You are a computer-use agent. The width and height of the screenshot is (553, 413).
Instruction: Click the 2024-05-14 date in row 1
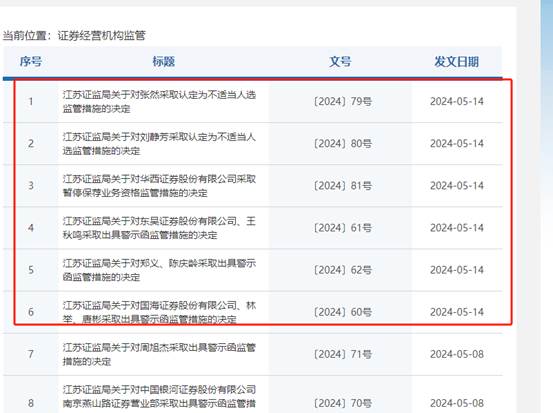(x=457, y=102)
